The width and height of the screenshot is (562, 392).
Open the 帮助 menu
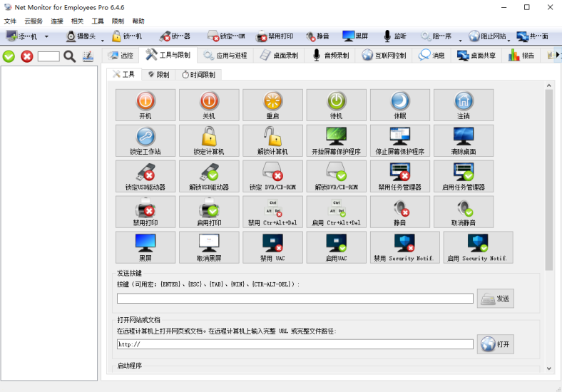tap(138, 21)
